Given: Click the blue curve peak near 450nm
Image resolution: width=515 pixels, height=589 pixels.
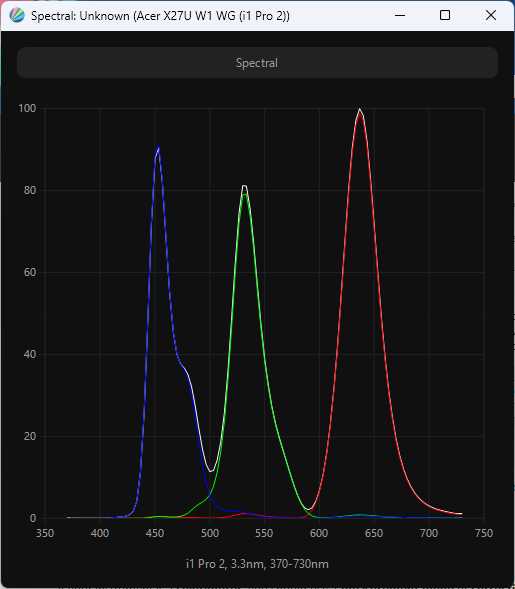Looking at the screenshot, I should [159, 147].
